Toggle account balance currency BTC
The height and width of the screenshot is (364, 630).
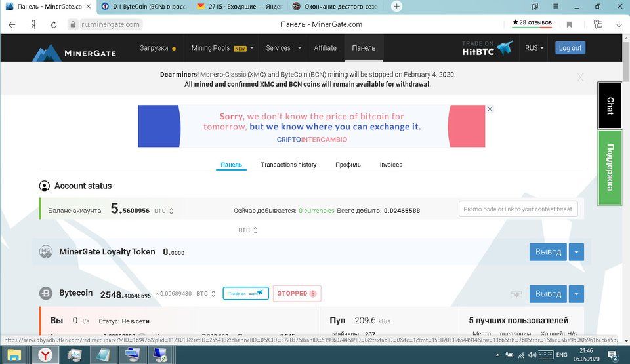[x=164, y=211]
